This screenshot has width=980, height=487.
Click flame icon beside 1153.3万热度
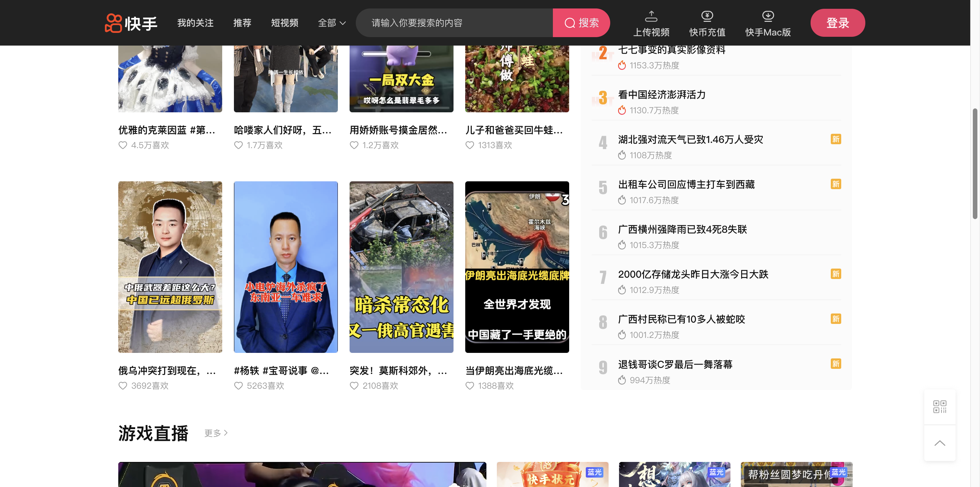(622, 65)
